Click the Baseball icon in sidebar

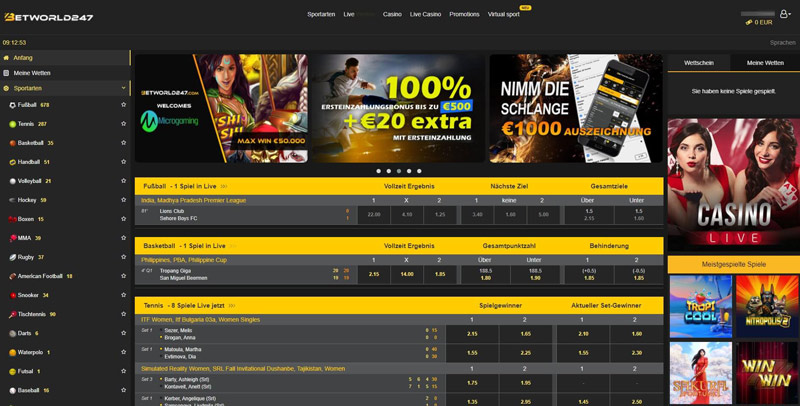tap(12, 391)
